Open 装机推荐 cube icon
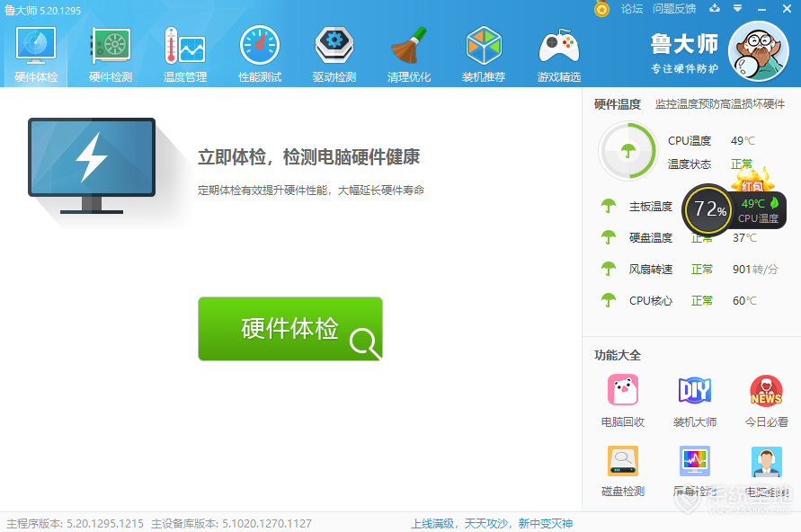This screenshot has height=532, width=801. 484,55
